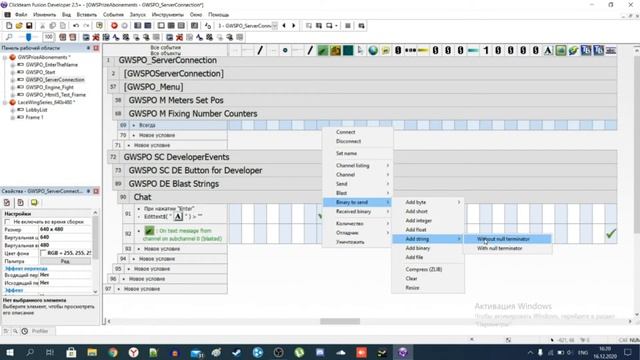Click the zoom magnifier icon in second toolbar
640x360 pixels.
pos(9,37)
